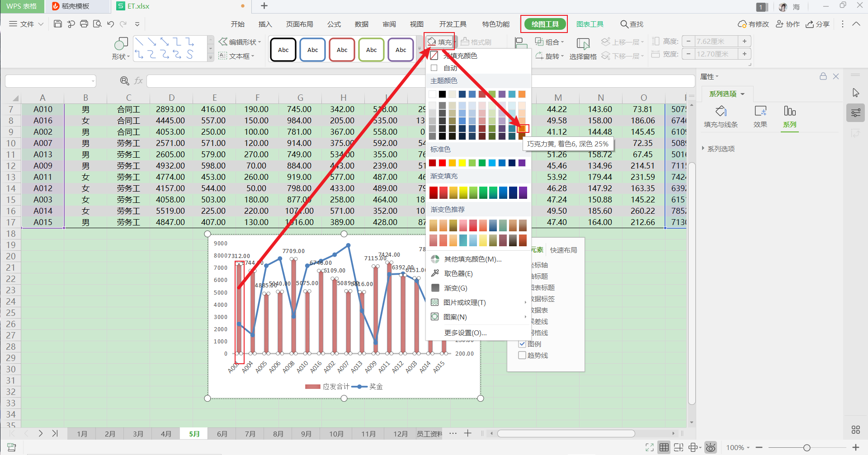Pick black from the theme colors
The width and height of the screenshot is (868, 455).
click(442, 94)
